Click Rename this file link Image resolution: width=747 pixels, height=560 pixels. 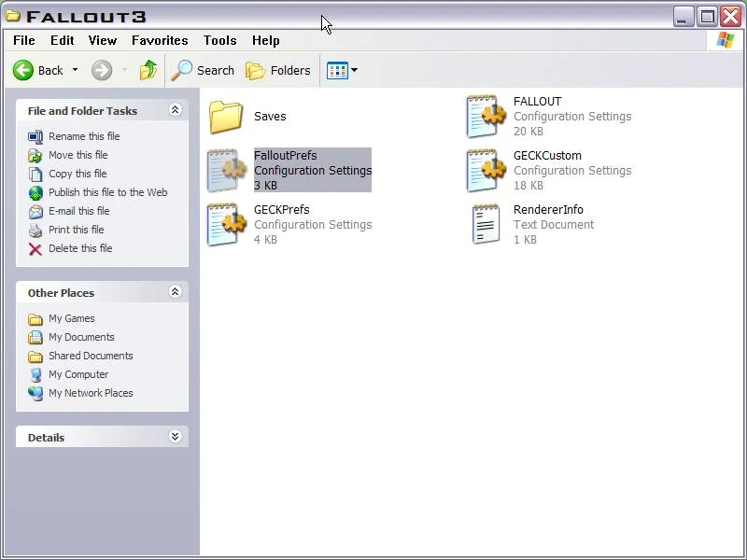(x=84, y=136)
